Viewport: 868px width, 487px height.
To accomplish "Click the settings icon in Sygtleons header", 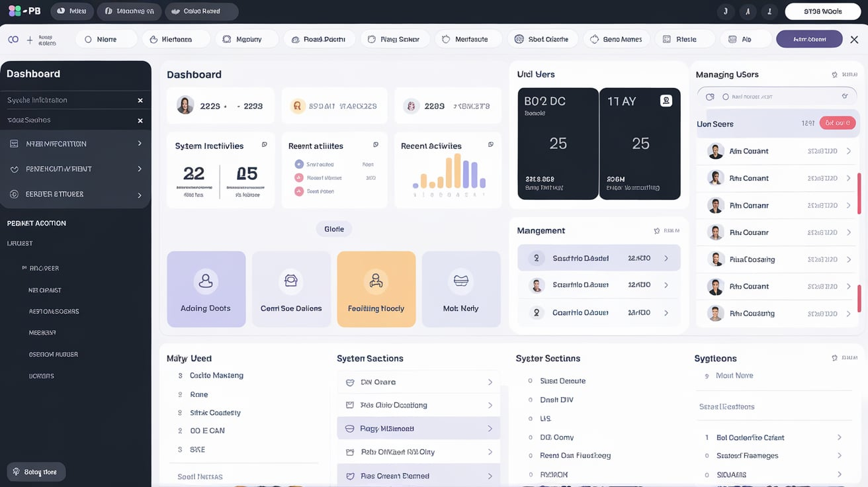I will [834, 358].
